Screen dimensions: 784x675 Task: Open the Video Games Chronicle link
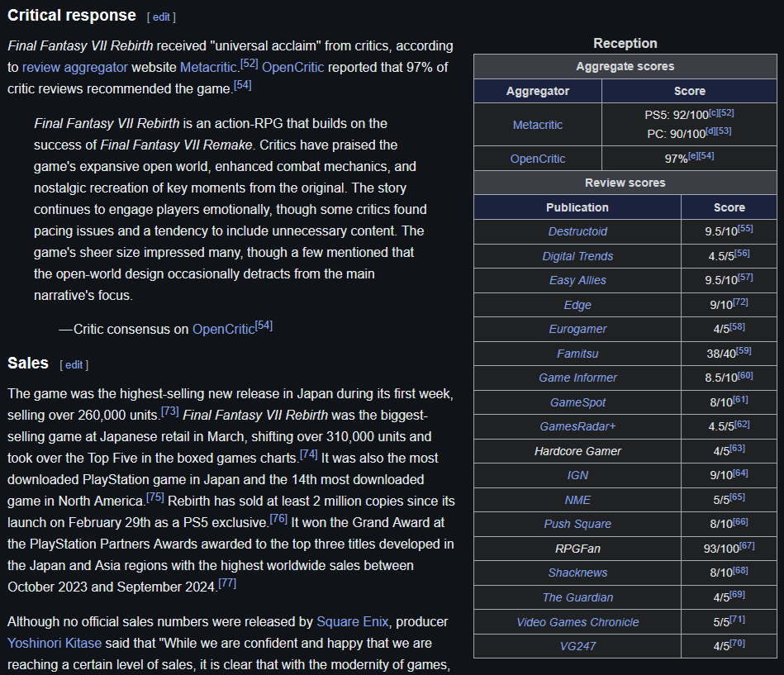click(x=577, y=622)
